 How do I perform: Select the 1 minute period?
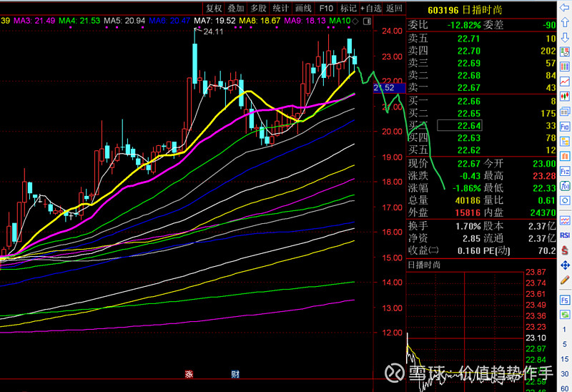tap(564, 329)
